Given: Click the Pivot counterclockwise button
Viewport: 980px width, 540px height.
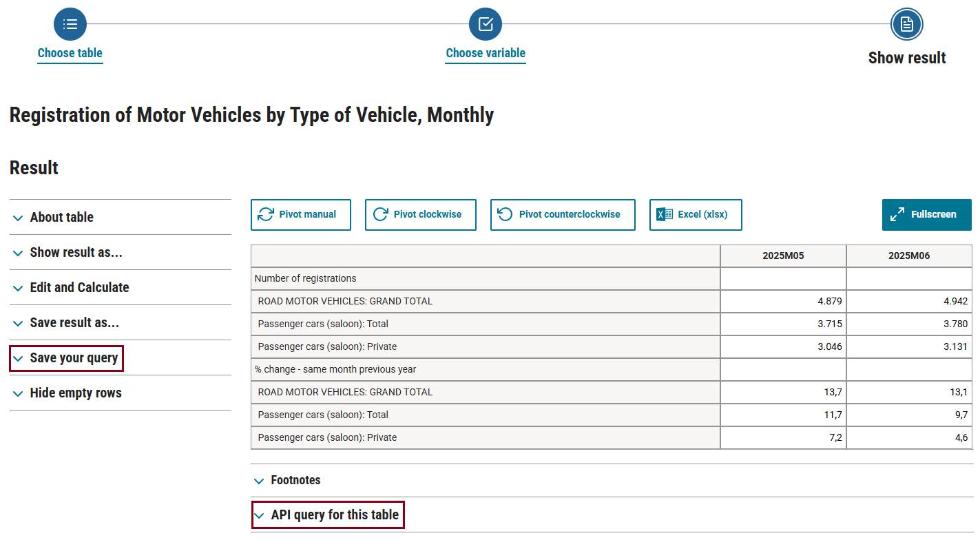Looking at the screenshot, I should coord(563,215).
